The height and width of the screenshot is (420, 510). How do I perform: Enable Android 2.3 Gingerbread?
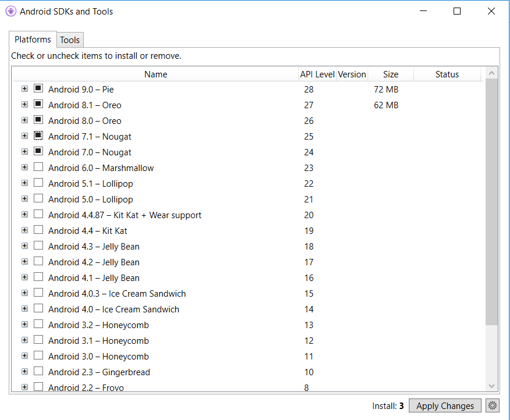[38, 371]
